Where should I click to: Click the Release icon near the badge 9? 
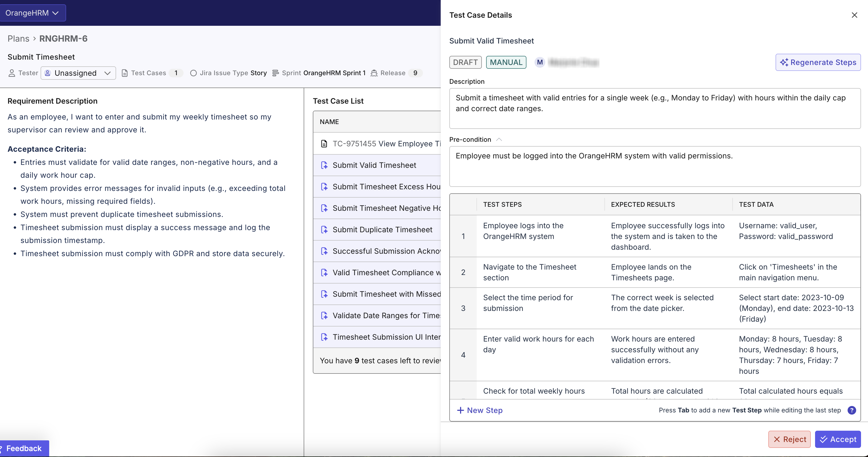[374, 73]
